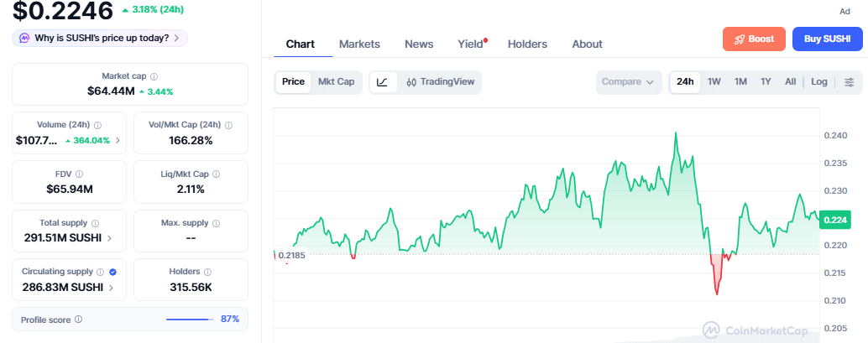
Task: Click the Volume (24h) info icon
Action: click(98, 125)
